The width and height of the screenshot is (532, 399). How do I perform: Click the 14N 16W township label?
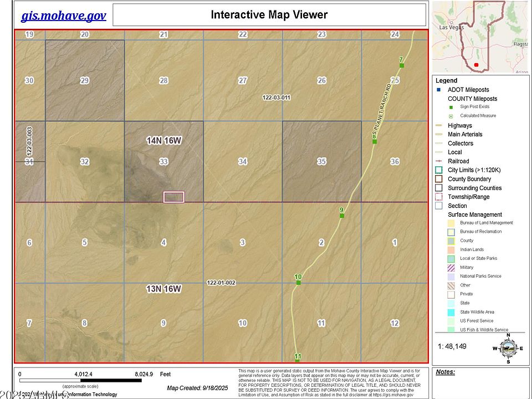pyautogui.click(x=164, y=140)
